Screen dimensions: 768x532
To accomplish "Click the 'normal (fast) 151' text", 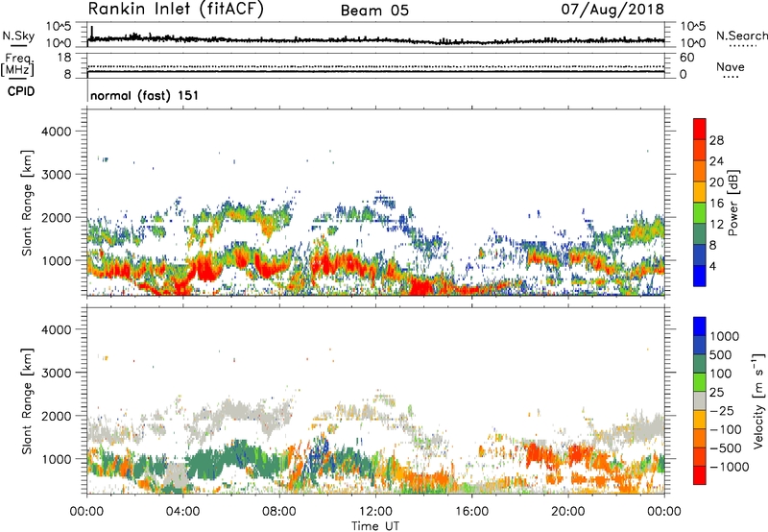I will click(x=145, y=95).
